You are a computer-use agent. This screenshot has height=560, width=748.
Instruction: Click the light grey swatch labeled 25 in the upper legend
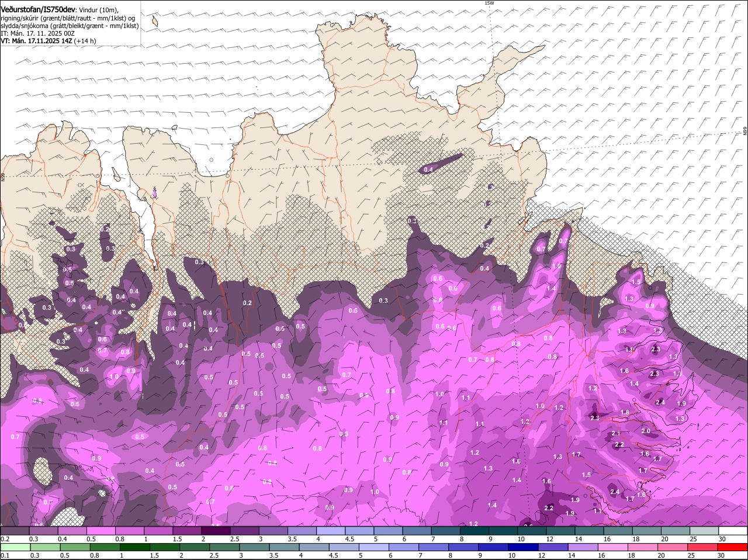[x=704, y=531]
